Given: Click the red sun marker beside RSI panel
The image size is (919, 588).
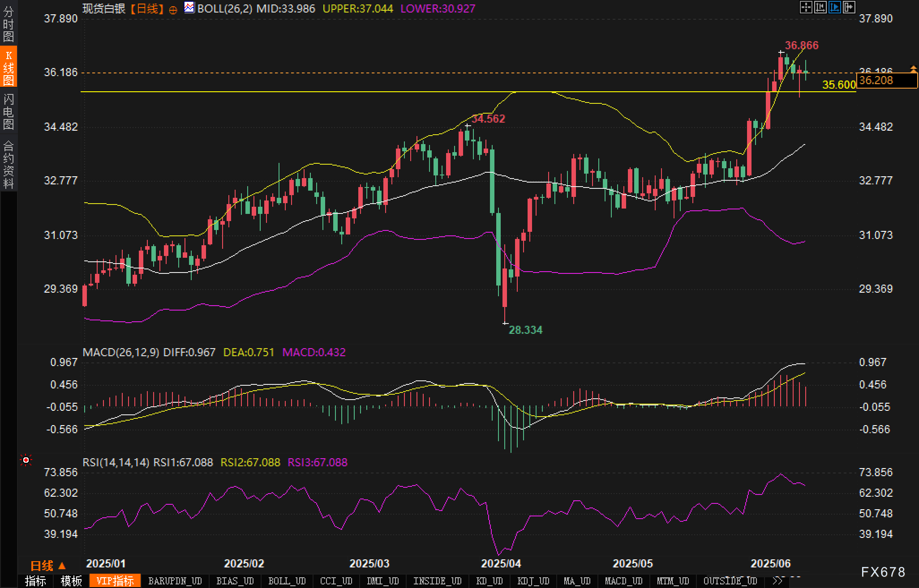Looking at the screenshot, I should [x=26, y=460].
